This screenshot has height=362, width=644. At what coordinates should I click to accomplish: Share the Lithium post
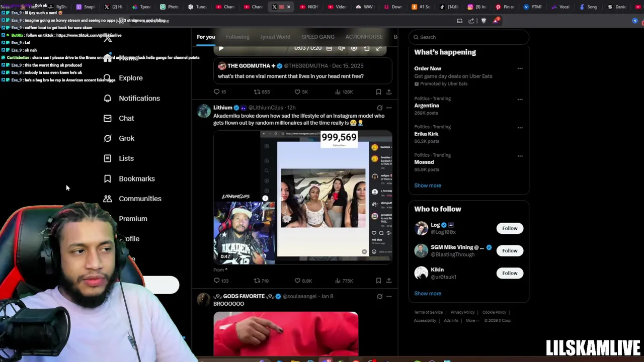pos(389,281)
